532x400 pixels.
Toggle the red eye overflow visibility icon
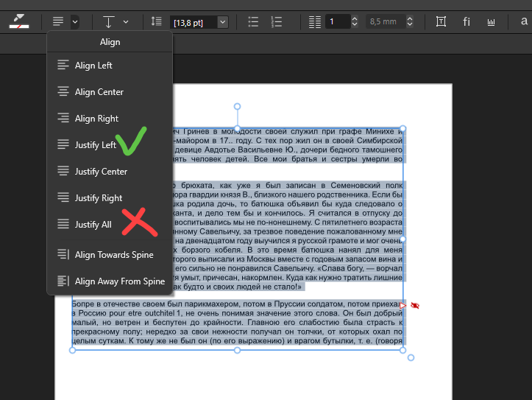pyautogui.click(x=414, y=306)
